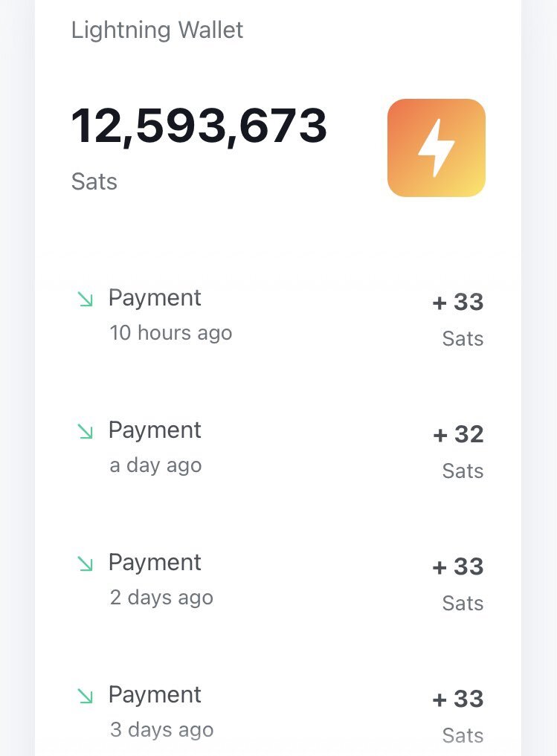Screen dimensions: 557x756
Task: Select the + 33 amount from 2 days ago
Action: (x=458, y=566)
